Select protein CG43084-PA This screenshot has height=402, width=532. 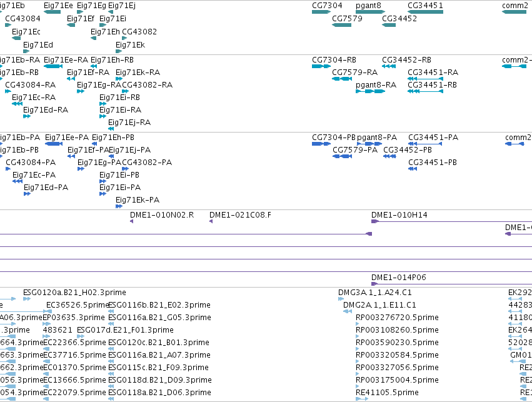click(31, 163)
